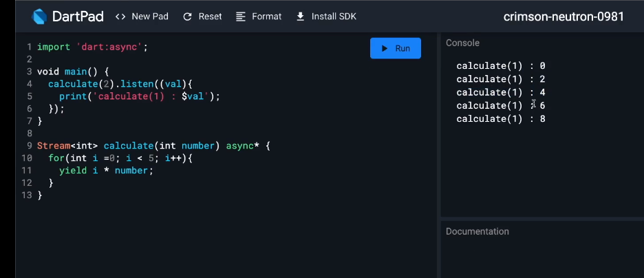Run the Dart program

[396, 48]
